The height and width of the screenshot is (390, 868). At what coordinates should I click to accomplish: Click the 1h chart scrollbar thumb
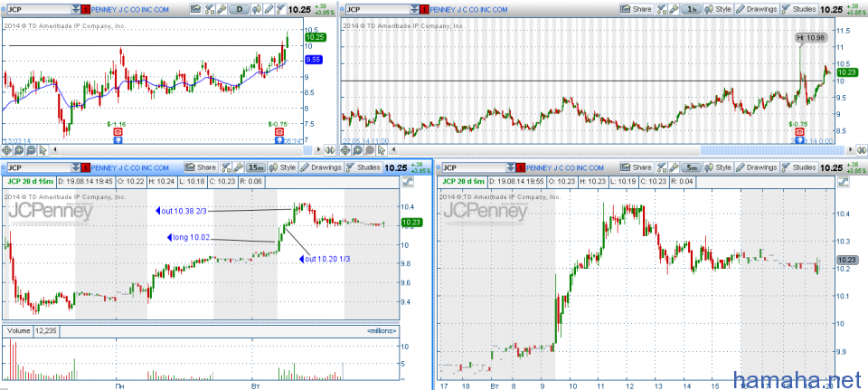click(773, 150)
